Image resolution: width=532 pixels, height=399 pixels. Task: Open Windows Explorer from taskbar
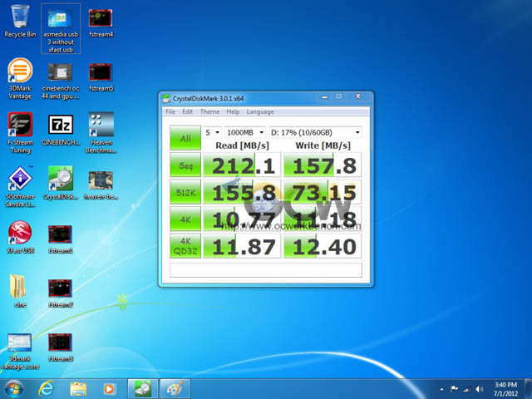[78, 389]
